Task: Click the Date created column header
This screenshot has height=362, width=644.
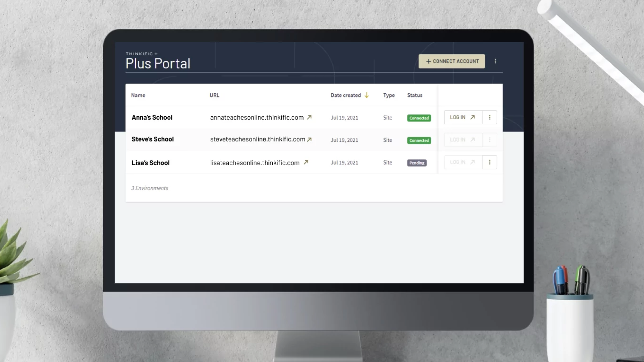Action: point(345,95)
